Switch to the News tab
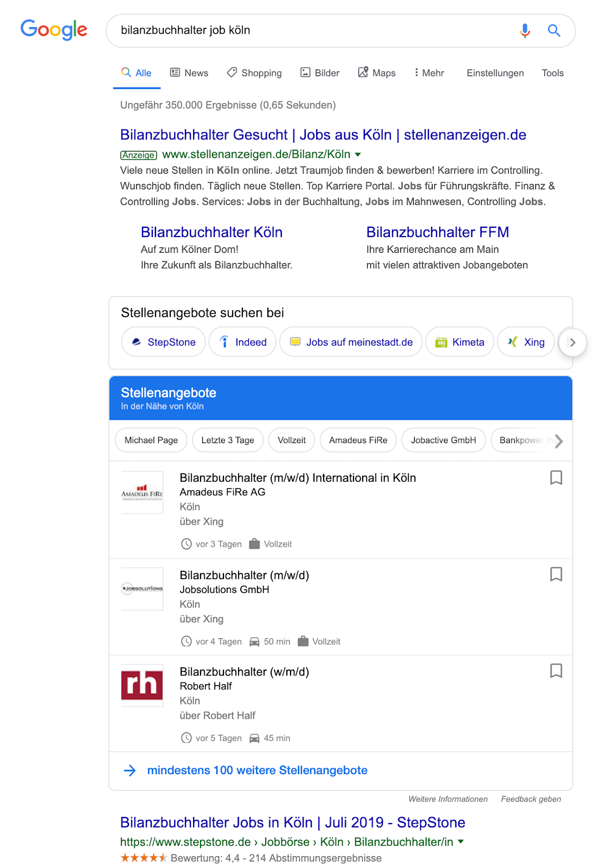Viewport: 610px width, 868px height. (x=189, y=73)
